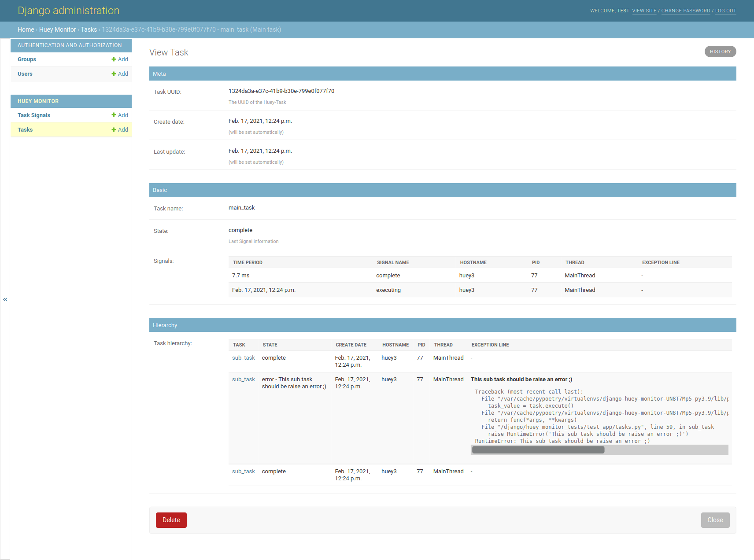Open the task History button
The width and height of the screenshot is (754, 560).
(x=720, y=52)
